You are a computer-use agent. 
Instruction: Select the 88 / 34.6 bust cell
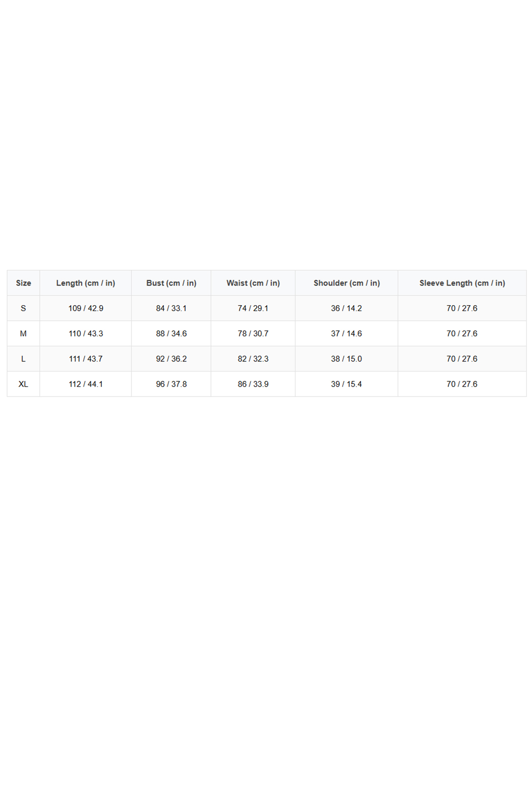(x=171, y=333)
